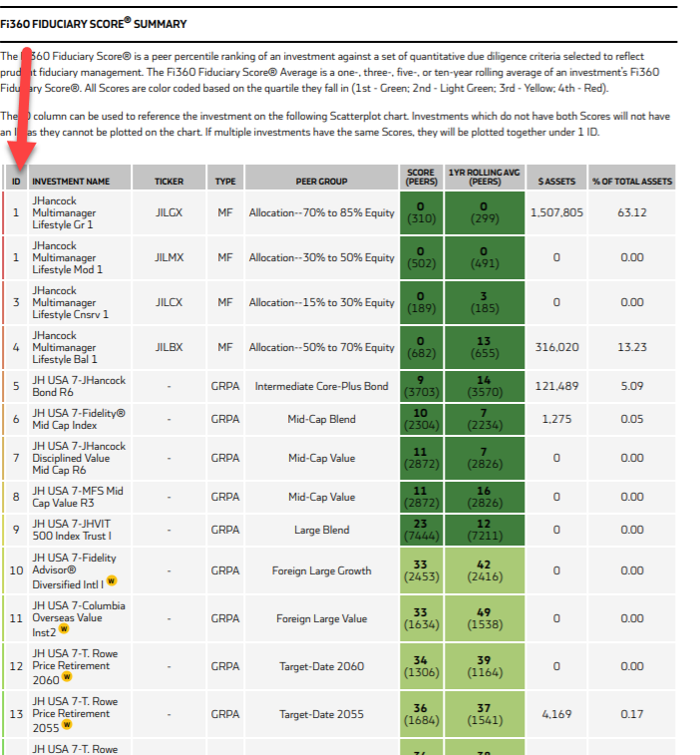700x755 pixels.
Task: Click the yellow W badge next to Inst2
Action: pos(64,628)
